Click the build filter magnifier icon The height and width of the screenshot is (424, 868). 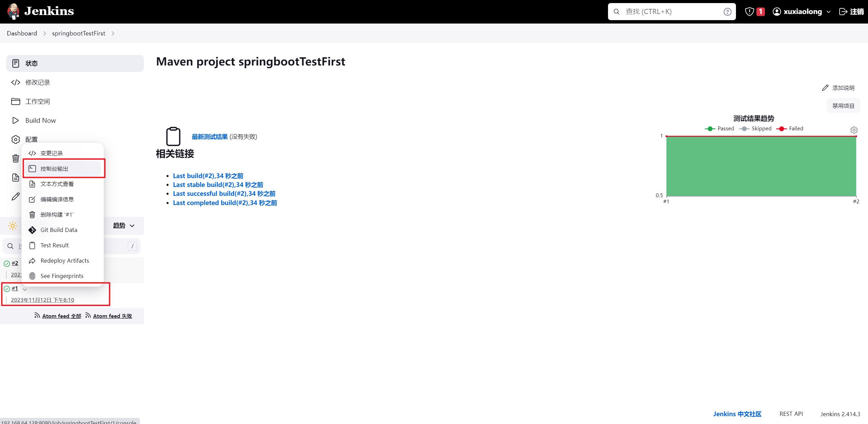tap(11, 246)
